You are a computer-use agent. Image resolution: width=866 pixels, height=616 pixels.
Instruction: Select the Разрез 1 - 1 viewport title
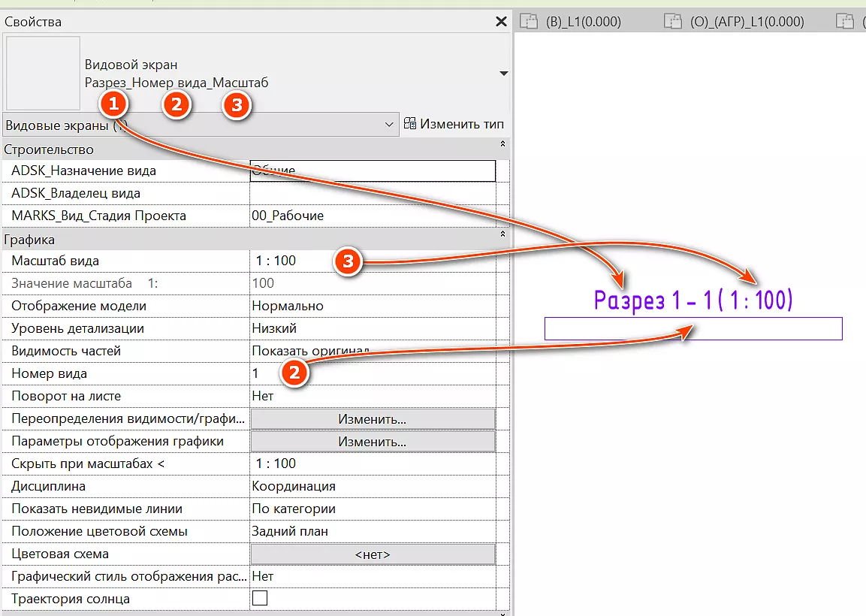tap(692, 301)
